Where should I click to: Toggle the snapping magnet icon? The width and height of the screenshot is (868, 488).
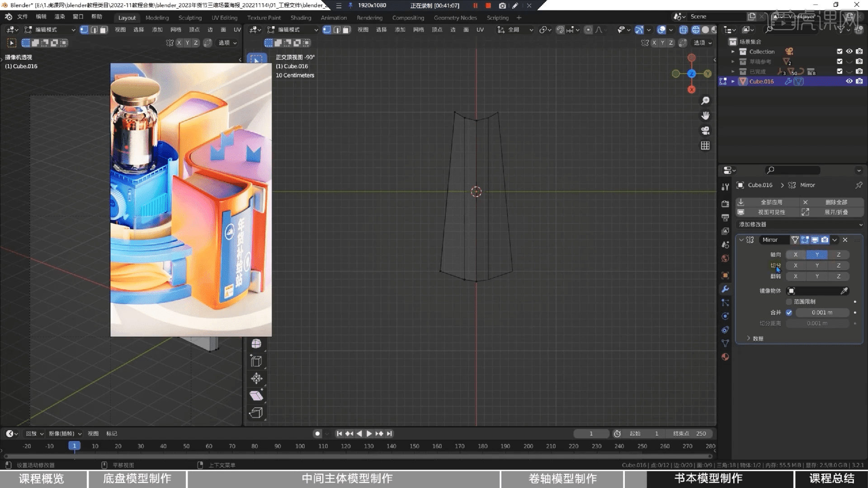(560, 30)
